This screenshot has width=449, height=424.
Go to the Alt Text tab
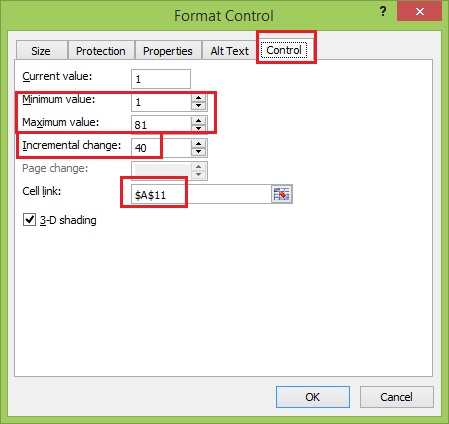pyautogui.click(x=229, y=51)
